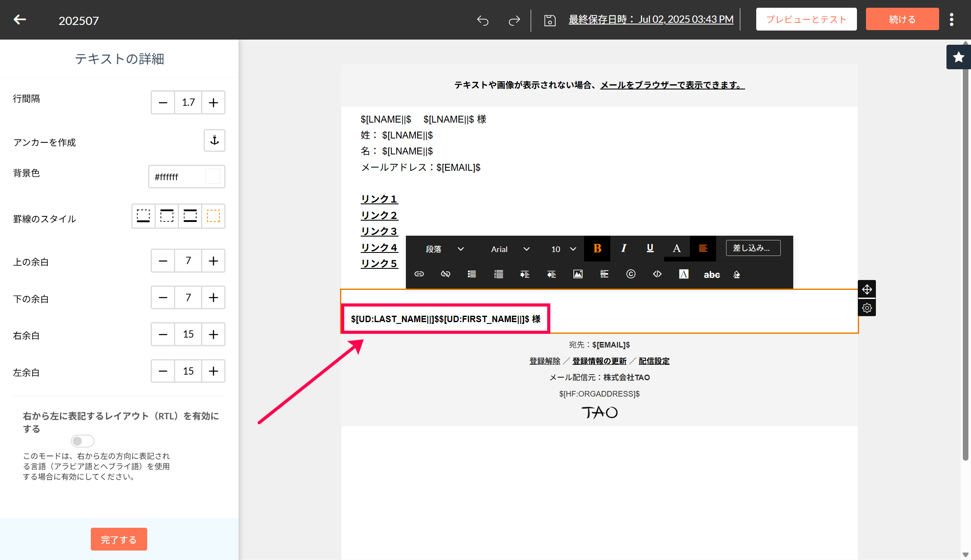Open HTML source code view icon
Viewport: 971px width, 560px height.
point(657,274)
